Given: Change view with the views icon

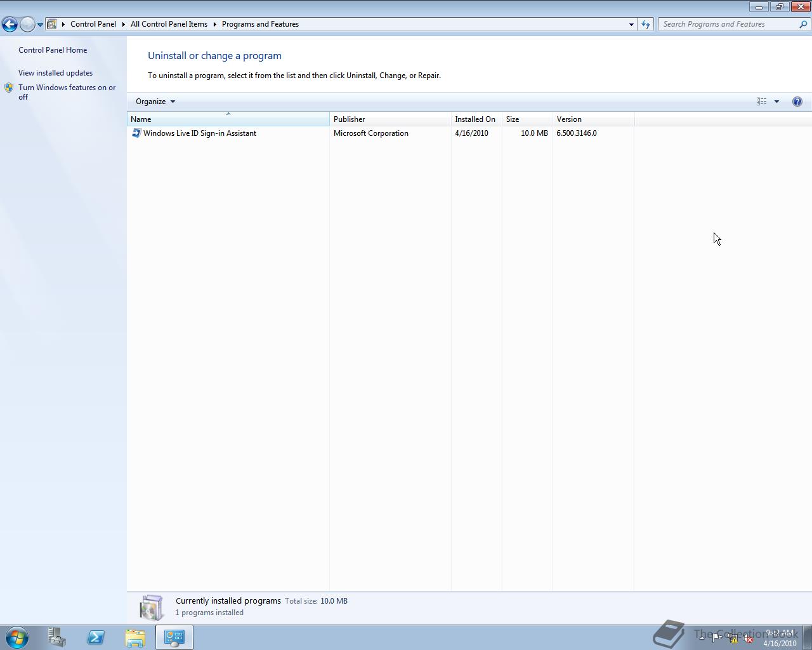Looking at the screenshot, I should click(761, 102).
